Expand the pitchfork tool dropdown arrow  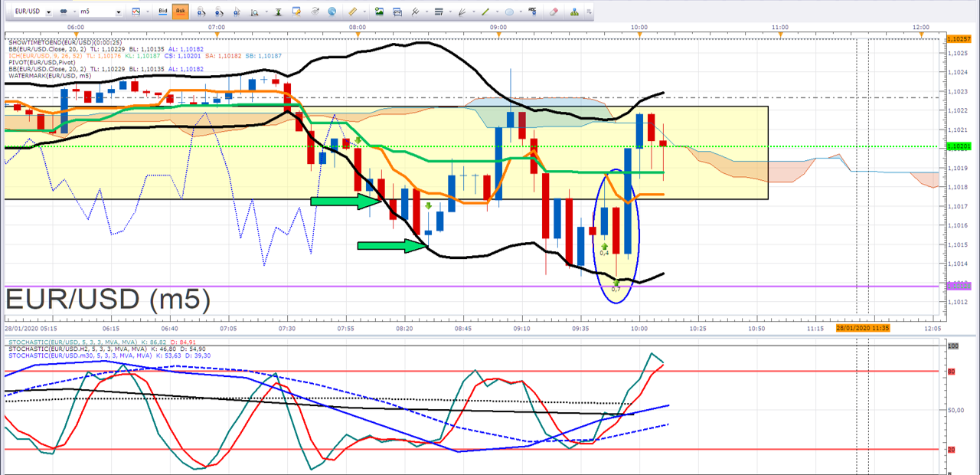pos(426,12)
